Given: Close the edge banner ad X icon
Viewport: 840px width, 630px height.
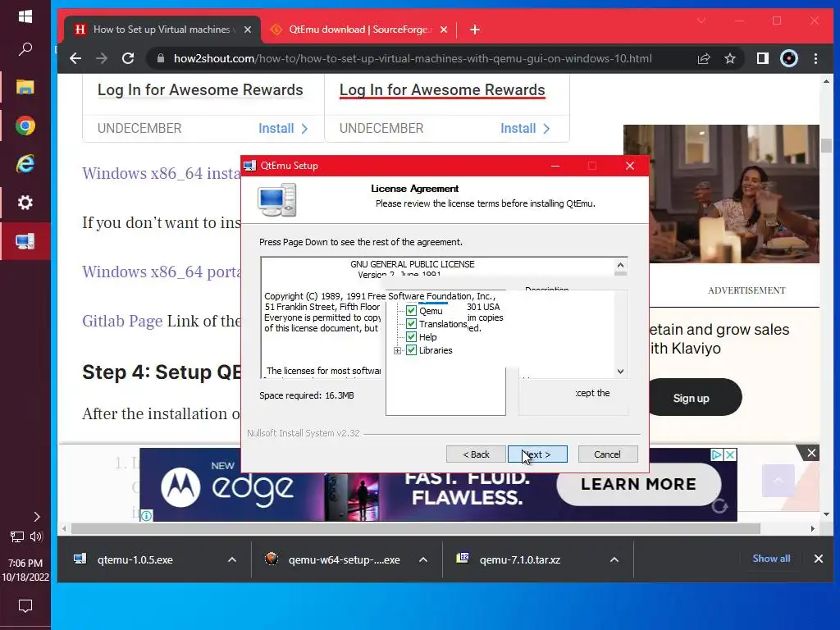Looking at the screenshot, I should (730, 454).
